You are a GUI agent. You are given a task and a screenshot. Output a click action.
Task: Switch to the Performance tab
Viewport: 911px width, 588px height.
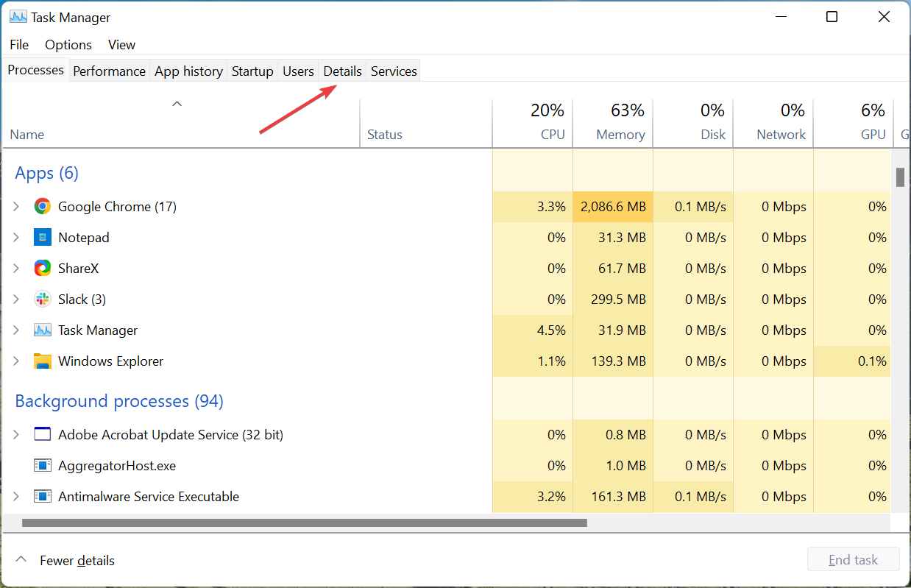[109, 71]
